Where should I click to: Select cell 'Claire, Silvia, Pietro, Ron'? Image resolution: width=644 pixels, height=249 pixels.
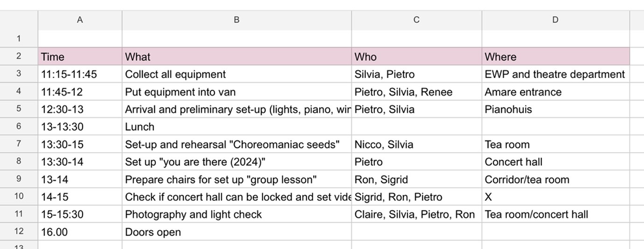pyautogui.click(x=417, y=214)
